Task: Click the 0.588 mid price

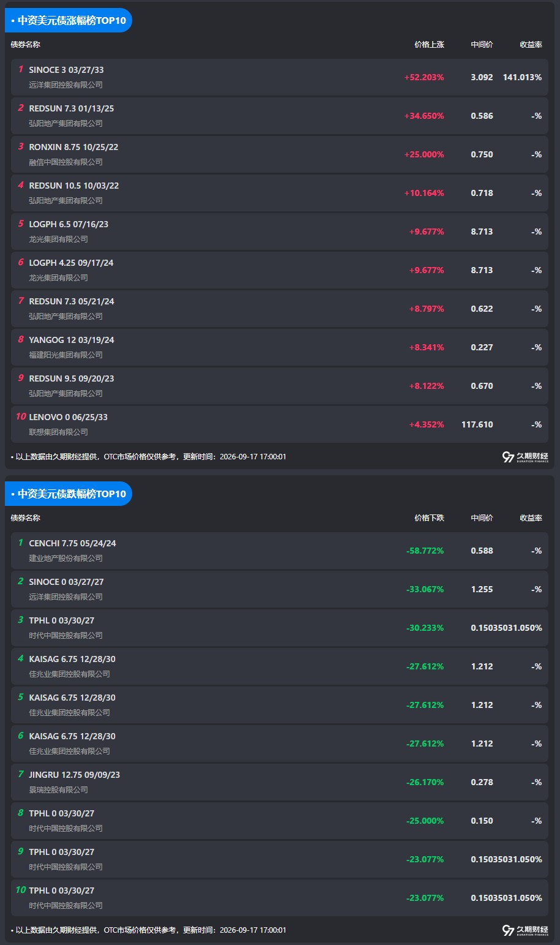Action: [482, 551]
